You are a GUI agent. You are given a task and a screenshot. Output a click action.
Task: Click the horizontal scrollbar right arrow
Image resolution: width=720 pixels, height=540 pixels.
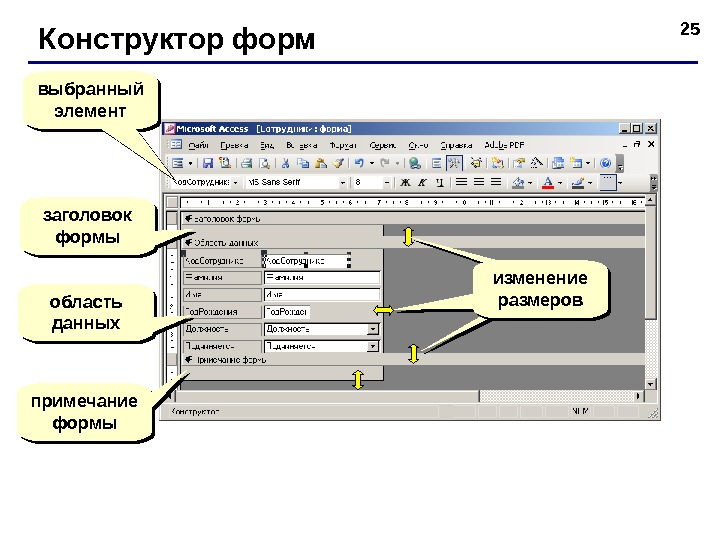(x=638, y=396)
